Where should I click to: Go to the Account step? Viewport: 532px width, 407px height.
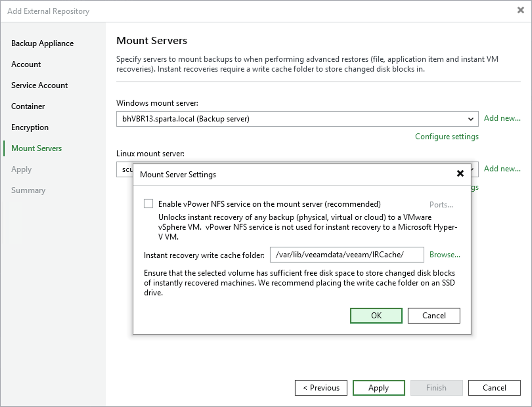click(x=26, y=64)
